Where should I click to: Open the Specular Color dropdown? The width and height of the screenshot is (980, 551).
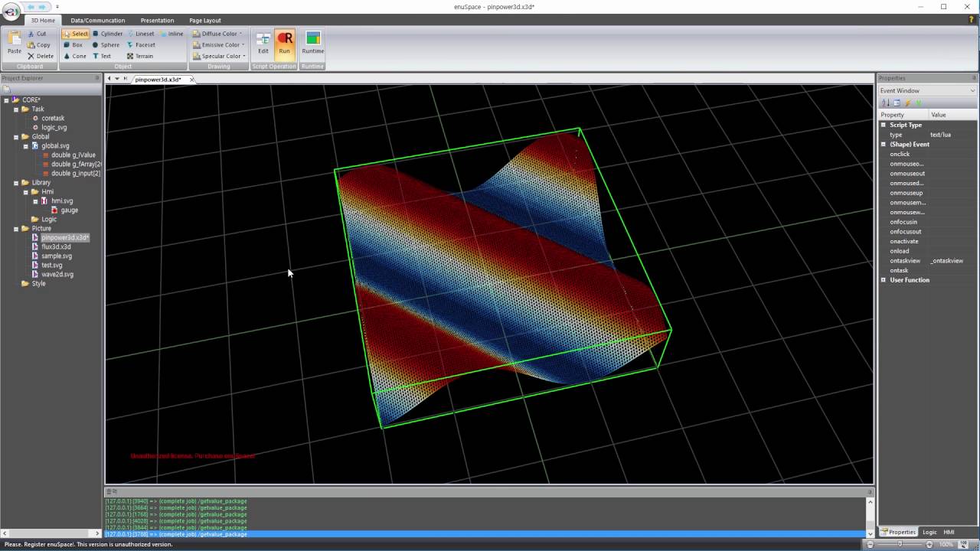pyautogui.click(x=219, y=56)
